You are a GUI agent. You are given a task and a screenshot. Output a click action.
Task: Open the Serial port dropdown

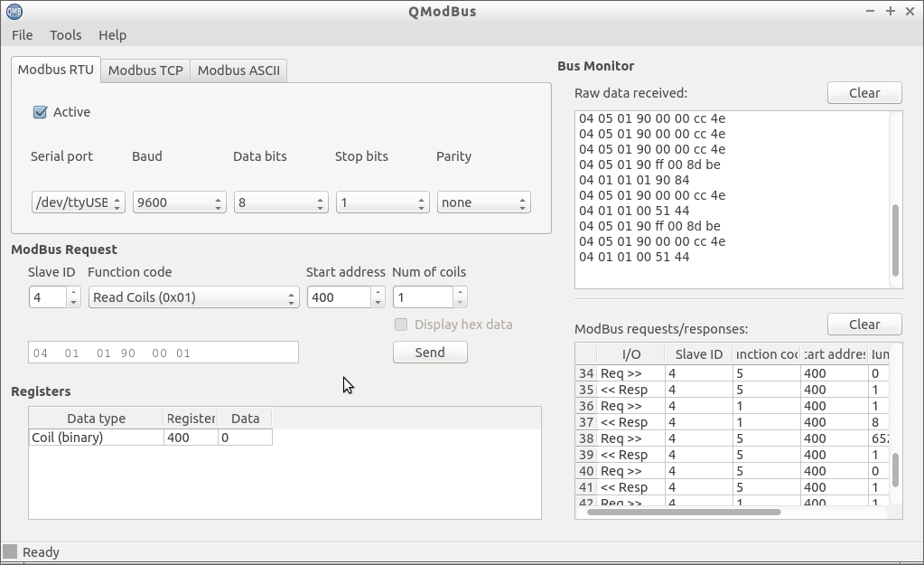coord(78,202)
